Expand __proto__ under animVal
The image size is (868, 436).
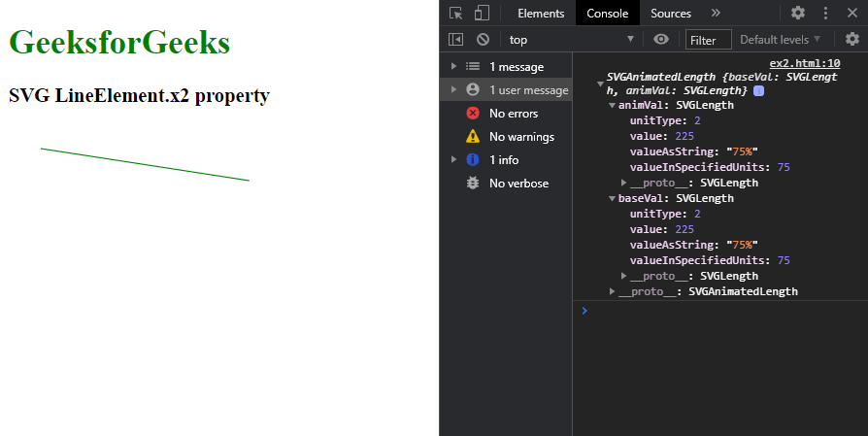[624, 183]
